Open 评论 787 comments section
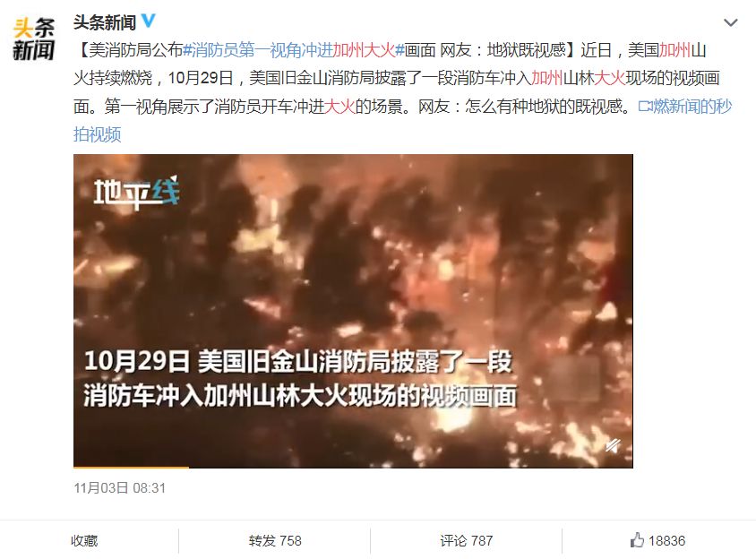Viewport: 756px width, 559px height. 467,541
